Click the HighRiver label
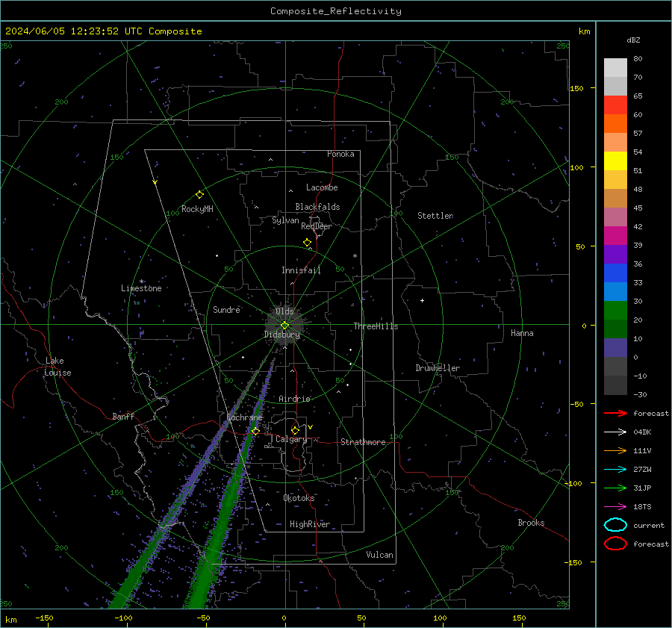Image resolution: width=672 pixels, height=628 pixels. (x=310, y=524)
